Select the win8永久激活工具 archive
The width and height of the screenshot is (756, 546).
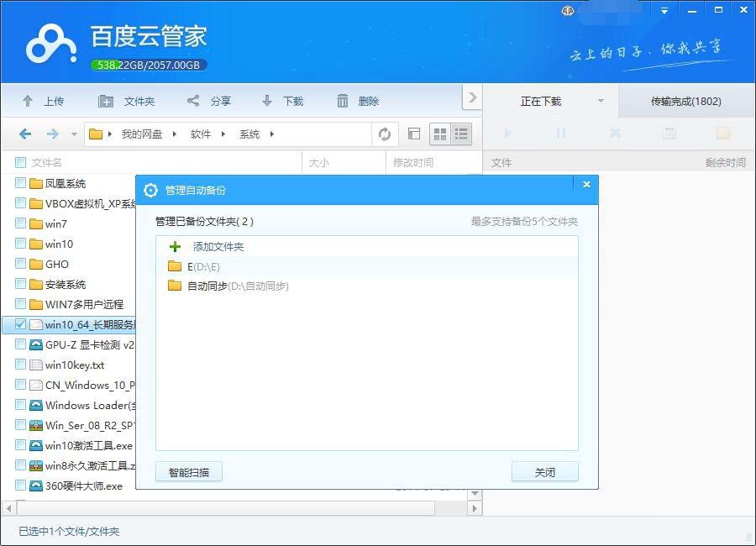[82, 465]
